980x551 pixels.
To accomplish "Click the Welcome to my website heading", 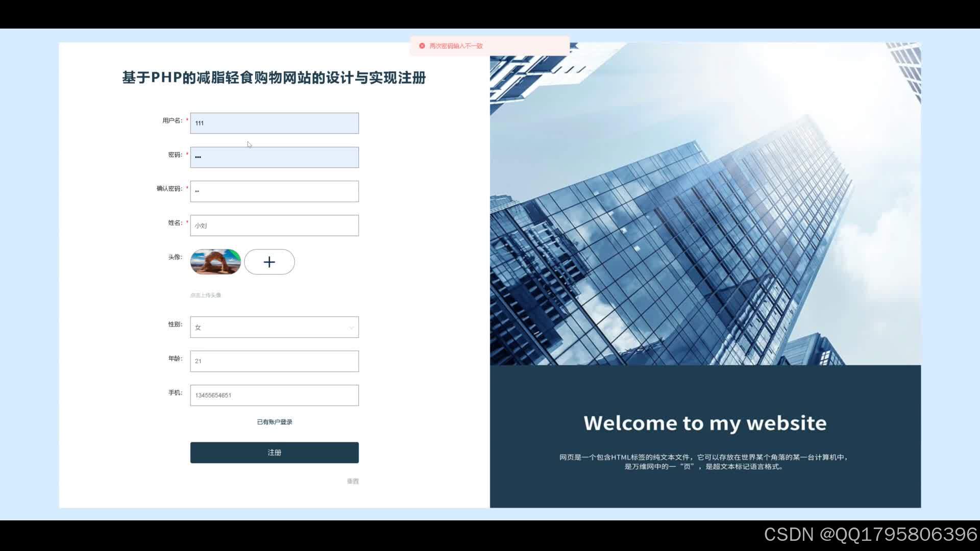I will (705, 423).
